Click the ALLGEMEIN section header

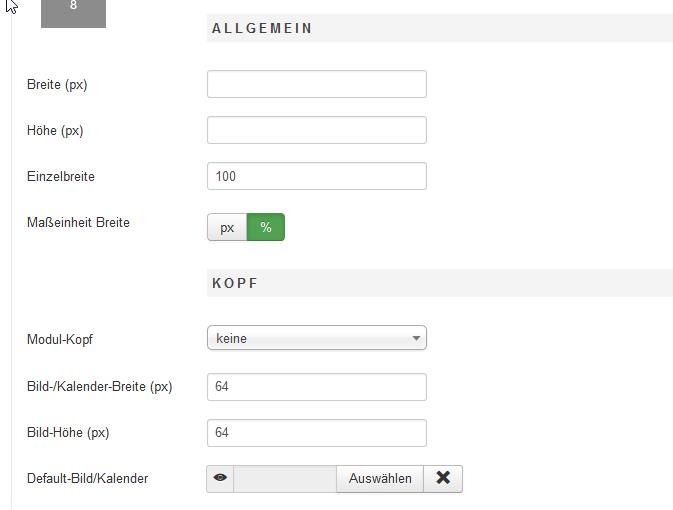tap(262, 28)
